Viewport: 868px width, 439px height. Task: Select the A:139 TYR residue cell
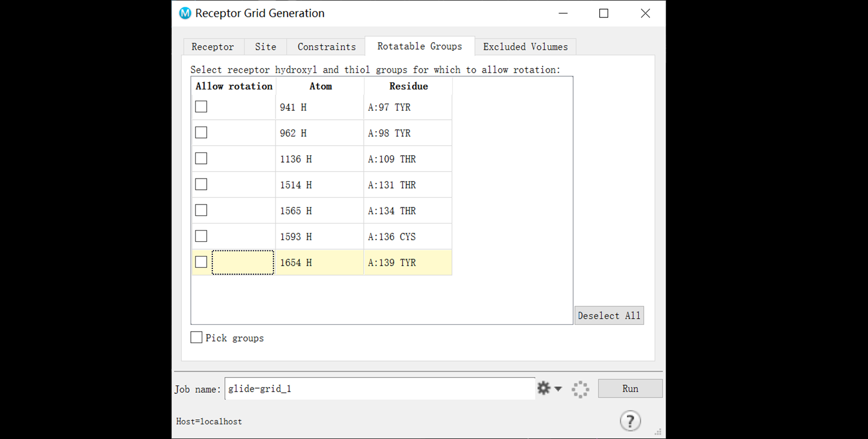[407, 263]
